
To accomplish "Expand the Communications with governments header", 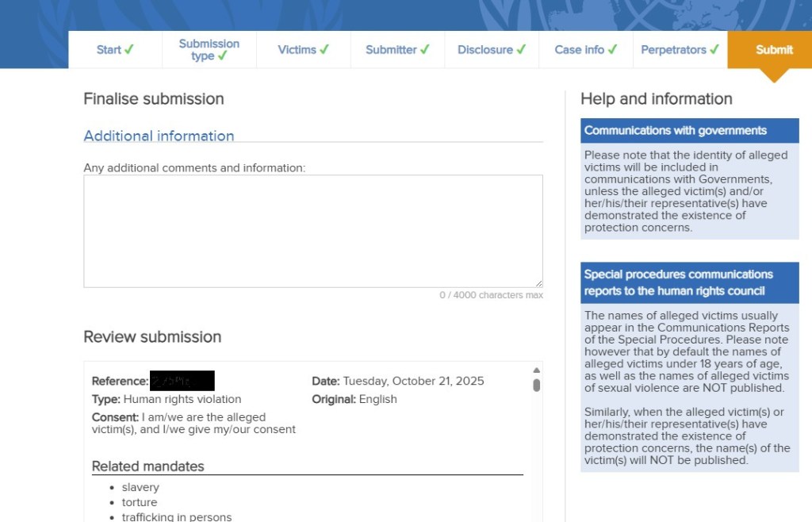I will 689,131.
